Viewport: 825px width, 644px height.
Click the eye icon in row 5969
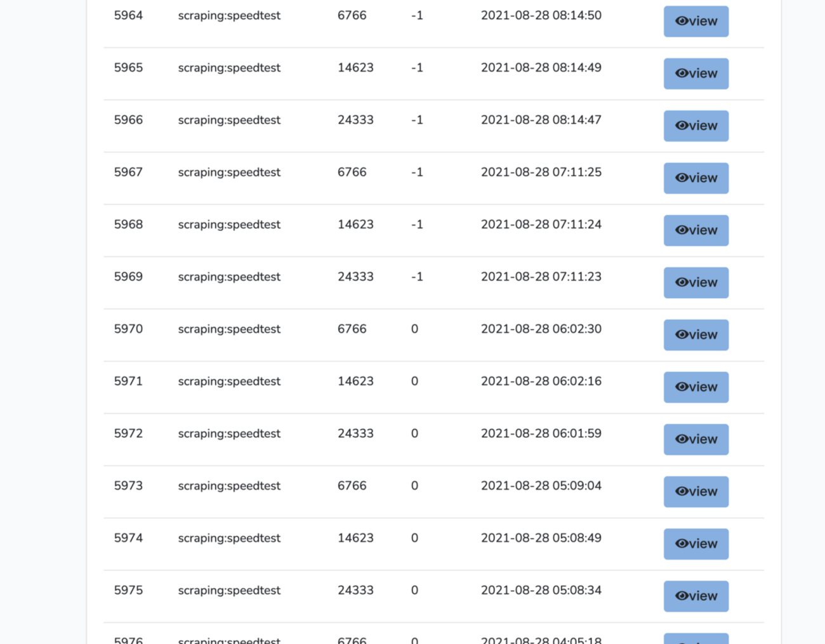click(682, 282)
